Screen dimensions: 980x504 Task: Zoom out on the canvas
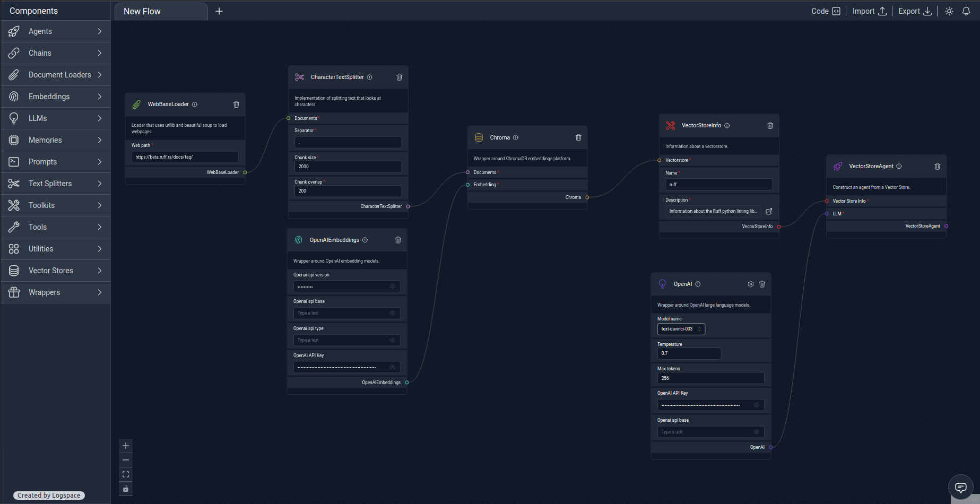pos(126,460)
